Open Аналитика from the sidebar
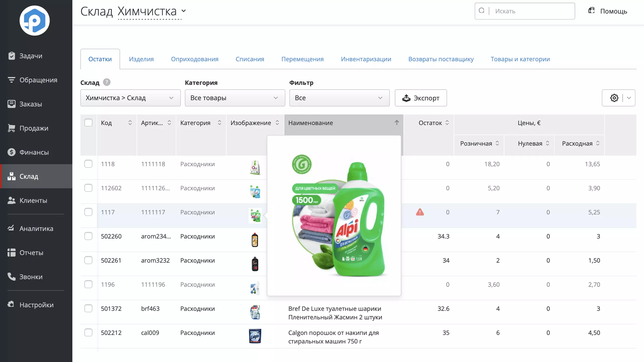This screenshot has width=644, height=362. click(x=36, y=229)
